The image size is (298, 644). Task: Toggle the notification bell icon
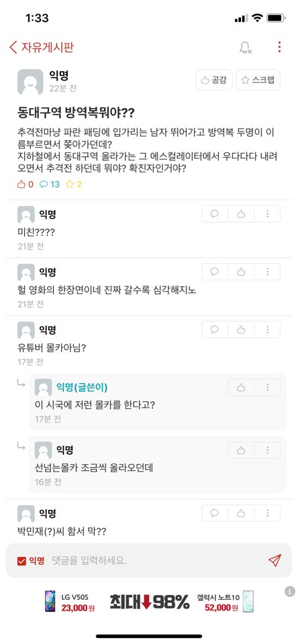(x=246, y=47)
